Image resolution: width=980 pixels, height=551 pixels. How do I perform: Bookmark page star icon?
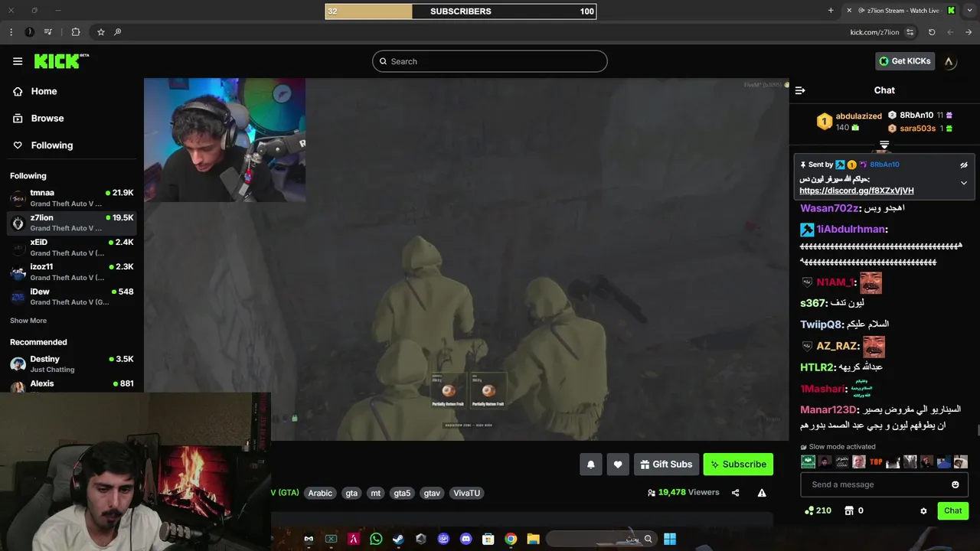click(x=100, y=32)
